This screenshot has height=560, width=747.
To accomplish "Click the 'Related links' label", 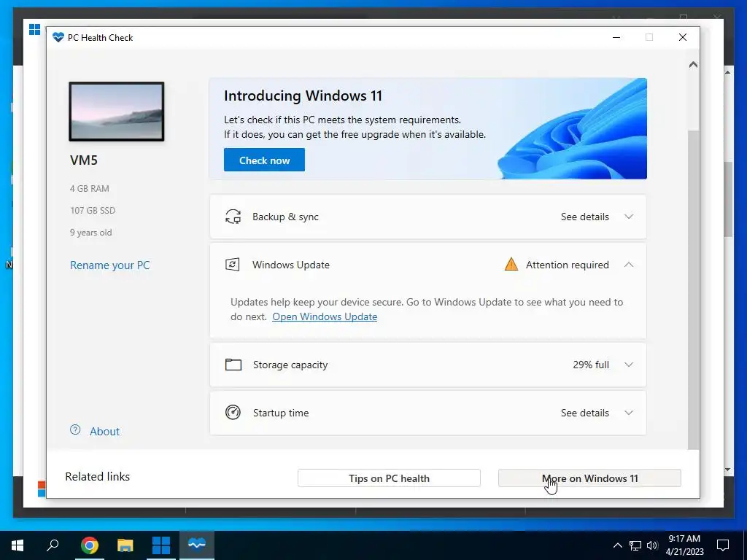I will [97, 477].
